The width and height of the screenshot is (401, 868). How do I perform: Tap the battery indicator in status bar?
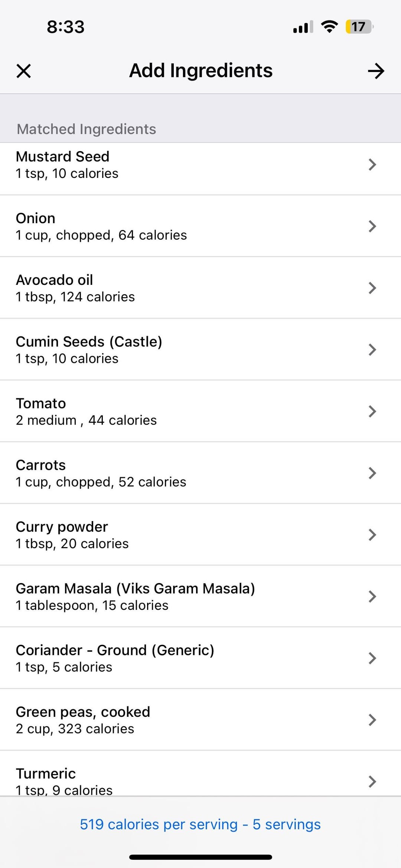(x=359, y=27)
